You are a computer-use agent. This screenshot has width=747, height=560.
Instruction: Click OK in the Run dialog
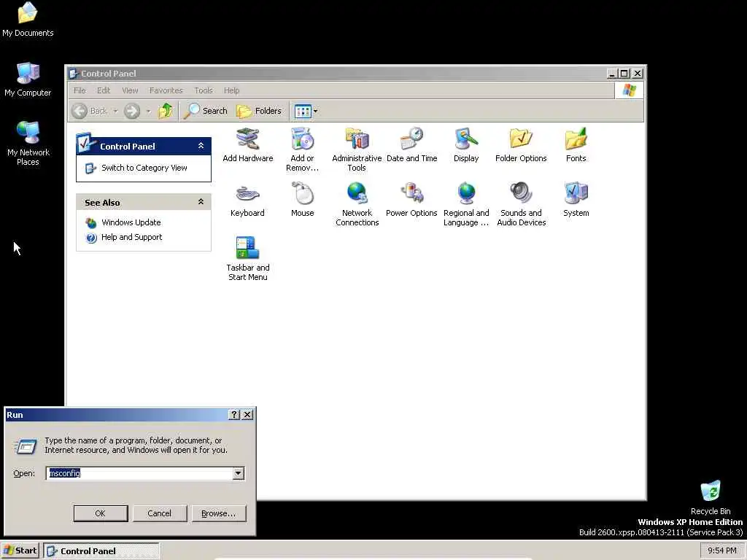(x=101, y=513)
